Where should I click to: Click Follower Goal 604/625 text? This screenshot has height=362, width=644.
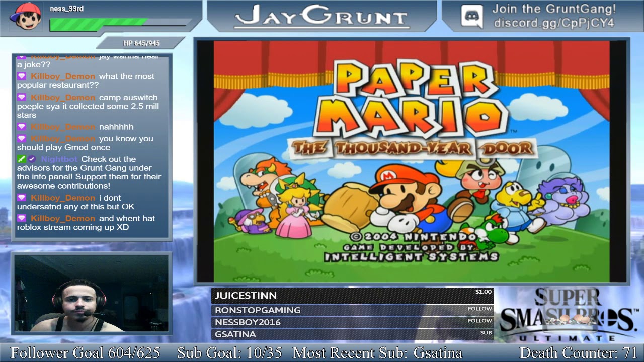click(85, 353)
